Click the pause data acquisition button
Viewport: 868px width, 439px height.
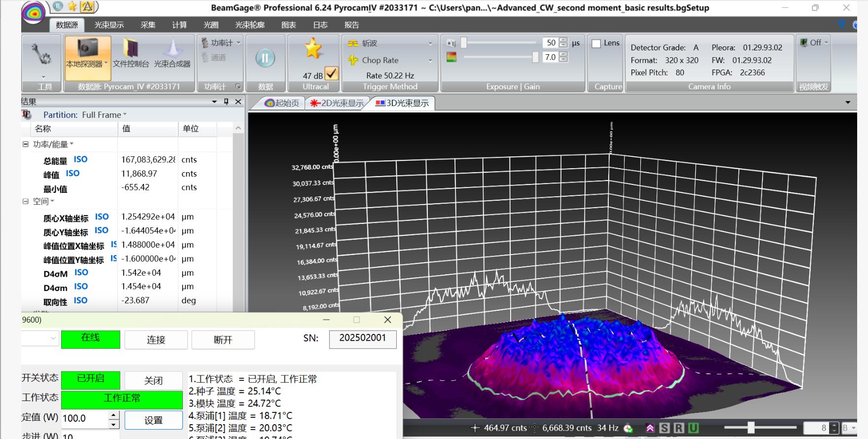(265, 59)
